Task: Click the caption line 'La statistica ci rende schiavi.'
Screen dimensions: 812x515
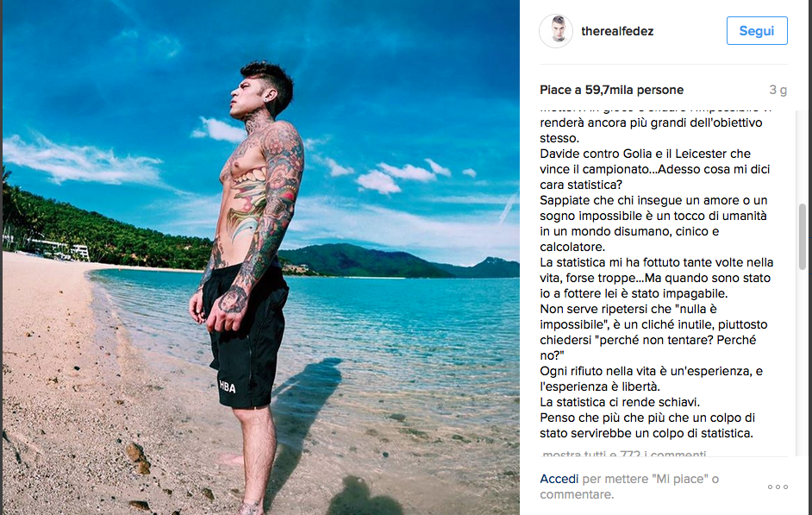Action: (x=620, y=402)
